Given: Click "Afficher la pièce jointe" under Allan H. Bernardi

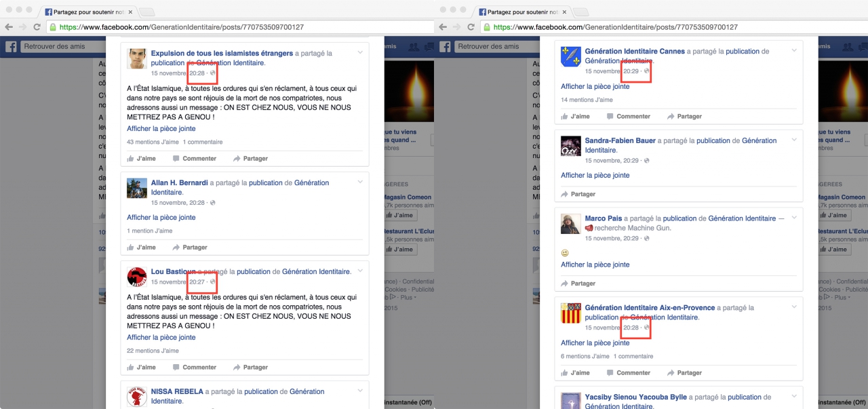Looking at the screenshot, I should coord(161,218).
